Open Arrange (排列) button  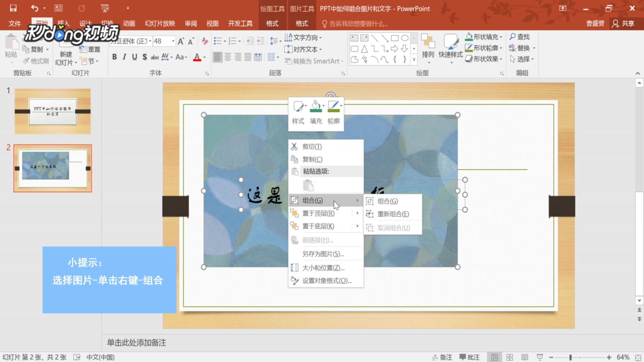point(428,49)
